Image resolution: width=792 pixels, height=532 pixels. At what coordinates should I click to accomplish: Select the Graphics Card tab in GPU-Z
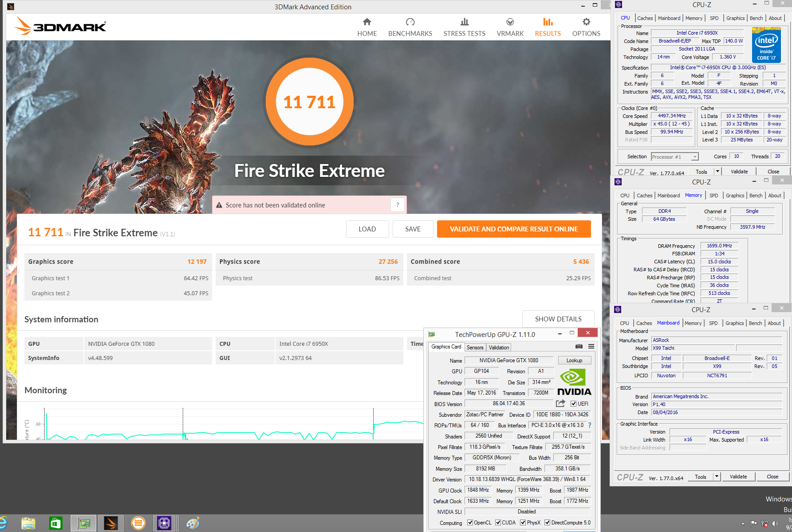pyautogui.click(x=446, y=347)
